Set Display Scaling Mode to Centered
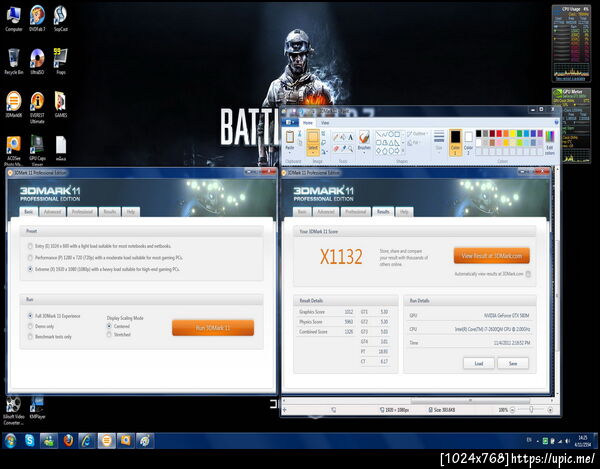 pyautogui.click(x=109, y=326)
